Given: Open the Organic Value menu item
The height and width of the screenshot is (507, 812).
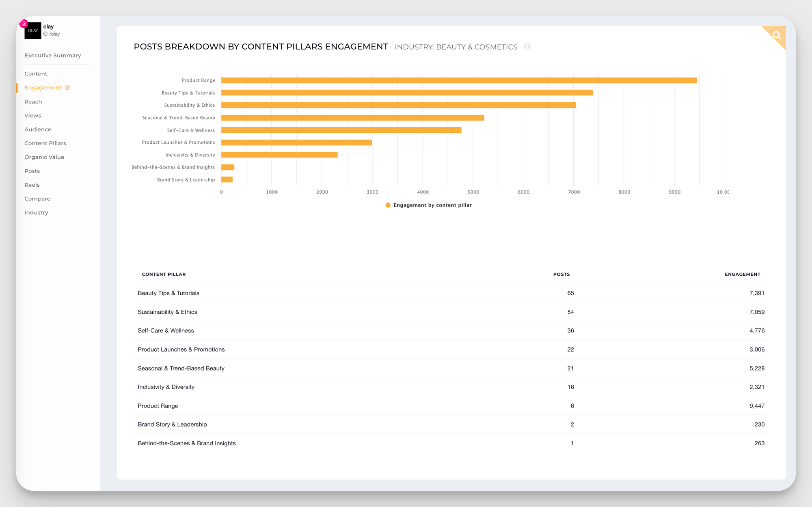Looking at the screenshot, I should tap(44, 157).
